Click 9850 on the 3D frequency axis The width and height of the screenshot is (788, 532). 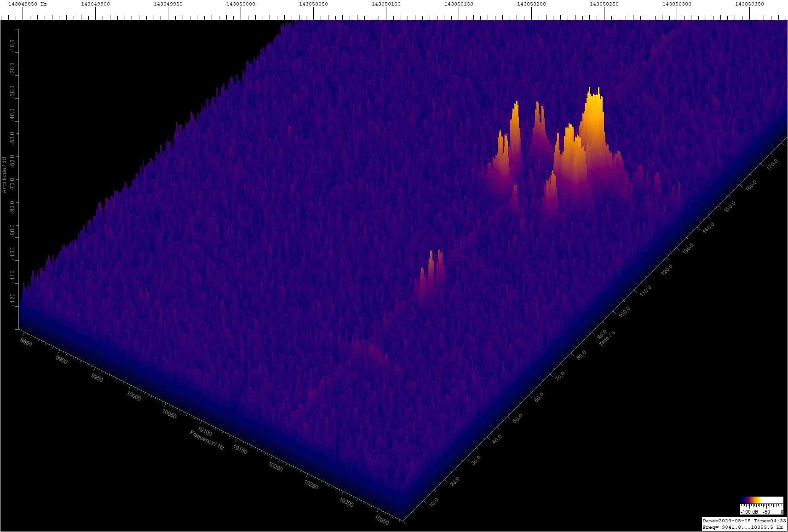pyautogui.click(x=26, y=343)
